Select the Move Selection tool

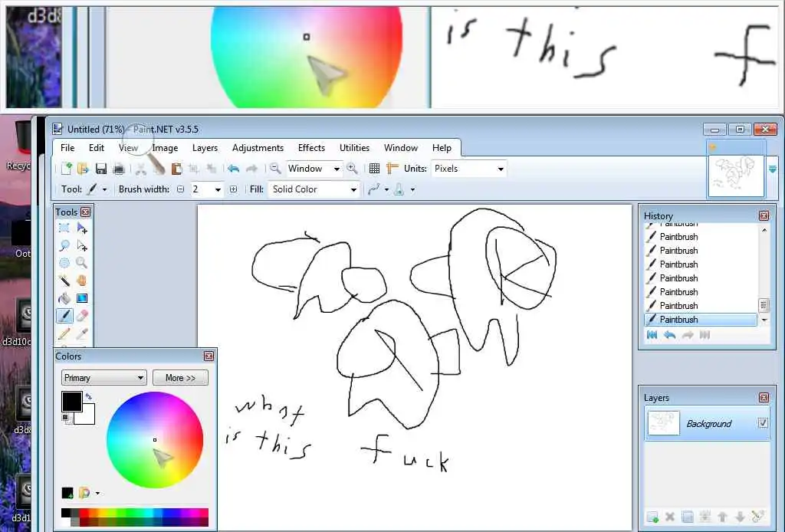click(82, 246)
